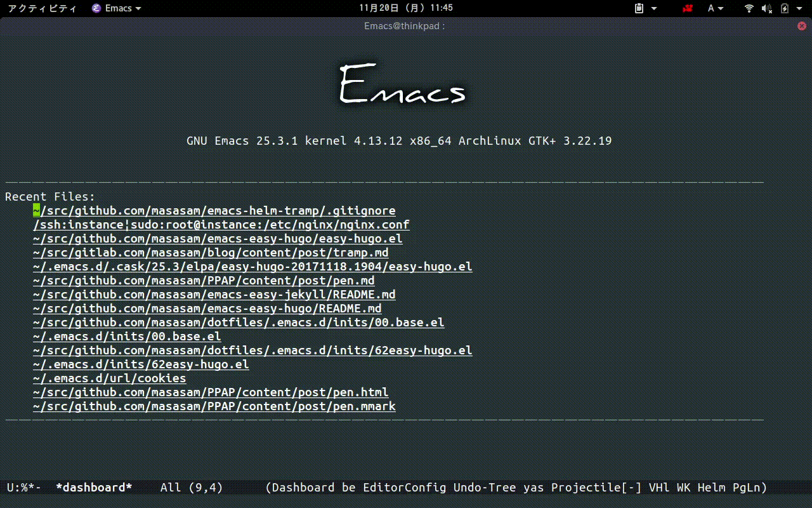Click 'VHl' minor mode in mode line
Image resolution: width=812 pixels, height=508 pixels.
pyautogui.click(x=659, y=488)
